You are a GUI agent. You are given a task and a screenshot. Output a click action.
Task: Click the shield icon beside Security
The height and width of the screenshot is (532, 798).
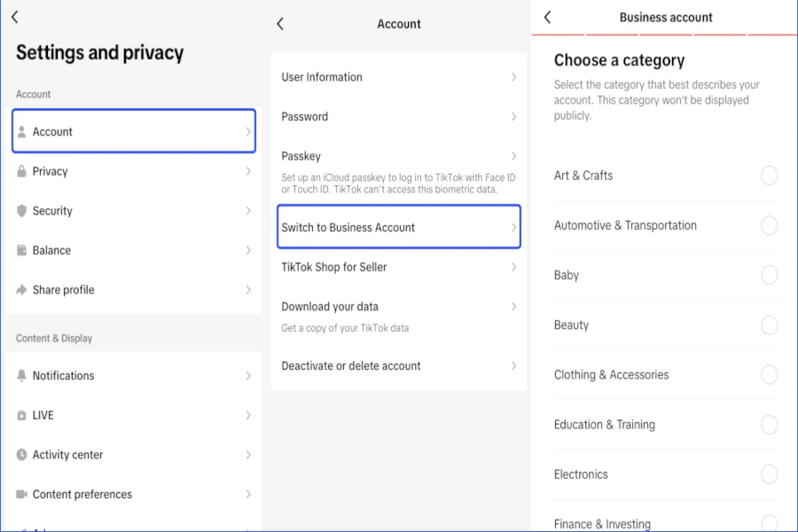(21, 211)
